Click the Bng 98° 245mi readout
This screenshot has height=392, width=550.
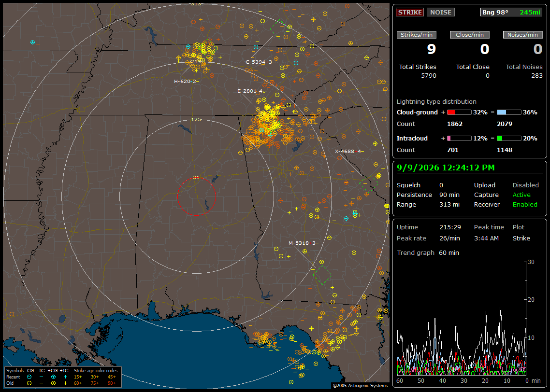[511, 12]
